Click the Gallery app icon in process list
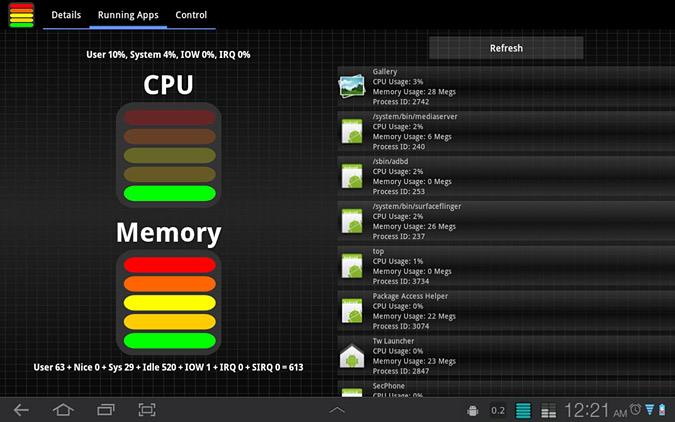The height and width of the screenshot is (422, 675). 352,86
